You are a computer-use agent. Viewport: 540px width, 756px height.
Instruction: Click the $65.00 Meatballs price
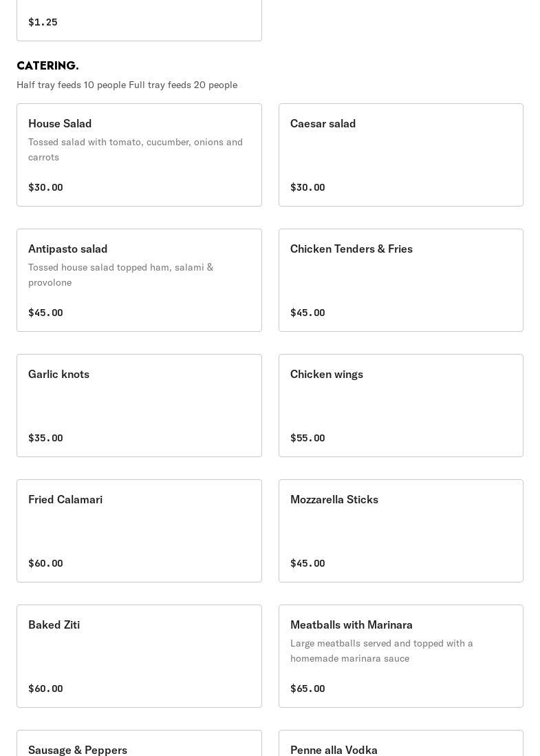coord(307,689)
